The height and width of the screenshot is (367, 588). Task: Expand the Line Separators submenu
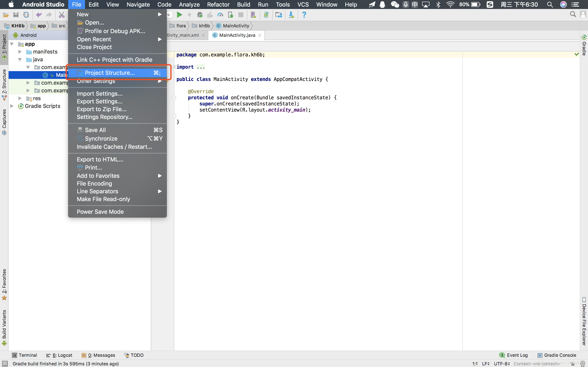(117, 191)
